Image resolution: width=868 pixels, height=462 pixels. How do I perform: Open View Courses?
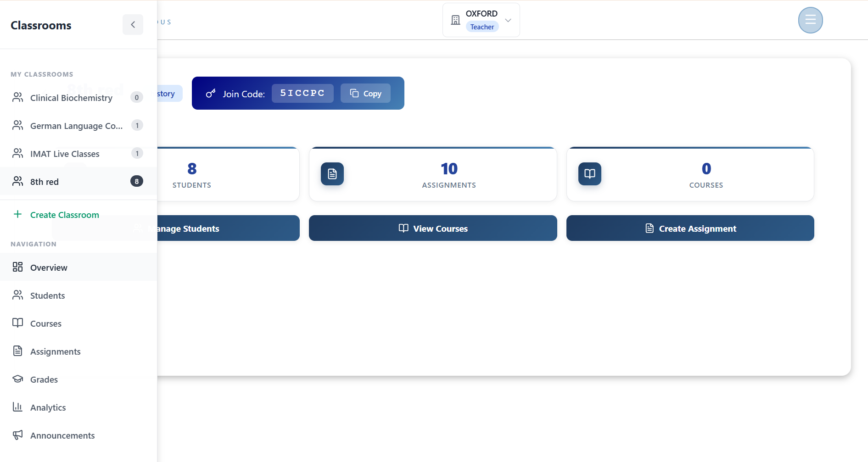(433, 228)
